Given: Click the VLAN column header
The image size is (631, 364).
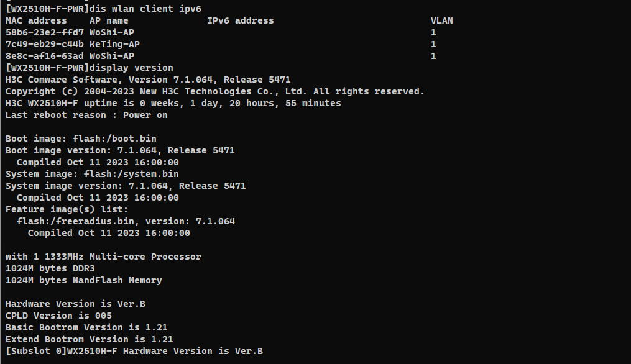Looking at the screenshot, I should click(x=441, y=20).
